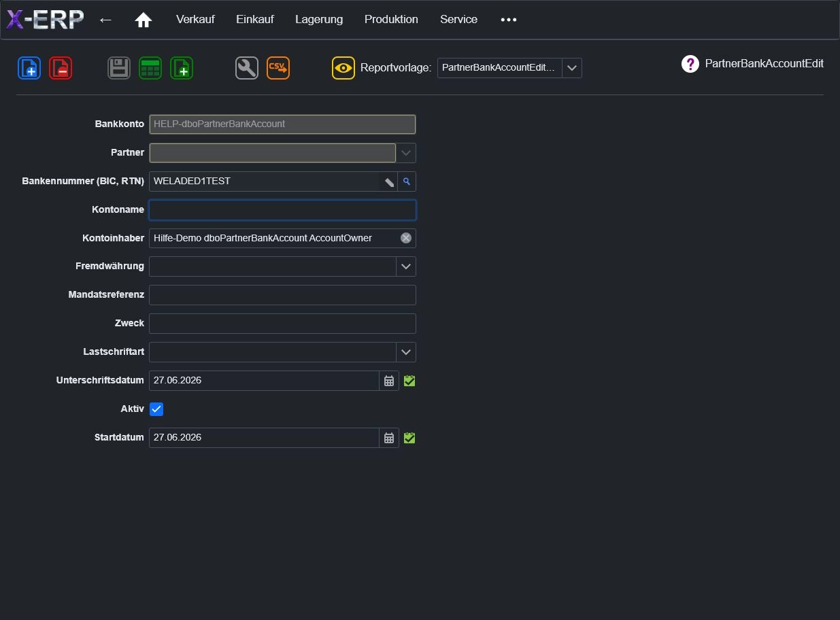Open the Lagerung menu
The height and width of the screenshot is (620, 840).
319,20
